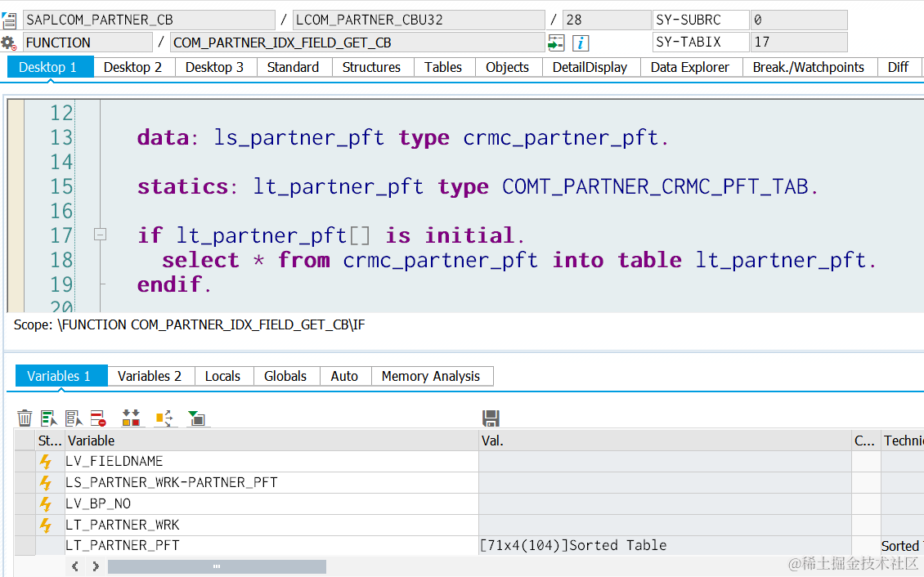924x577 pixels.
Task: Open the Standard tab
Action: click(x=293, y=67)
